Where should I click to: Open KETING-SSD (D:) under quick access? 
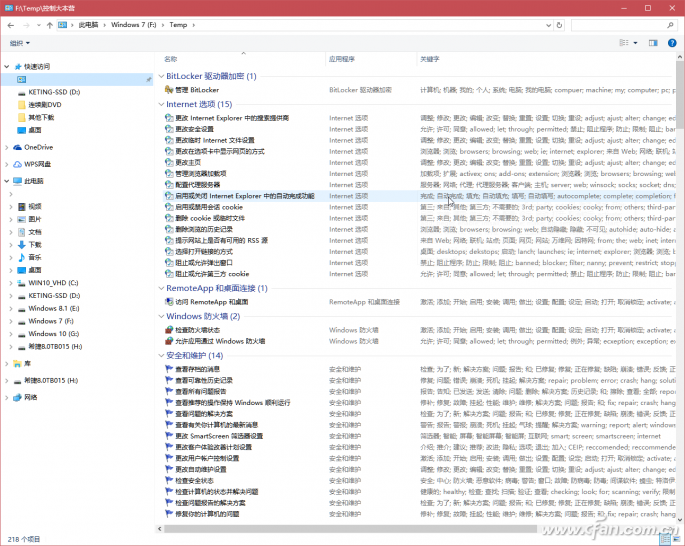click(x=49, y=92)
